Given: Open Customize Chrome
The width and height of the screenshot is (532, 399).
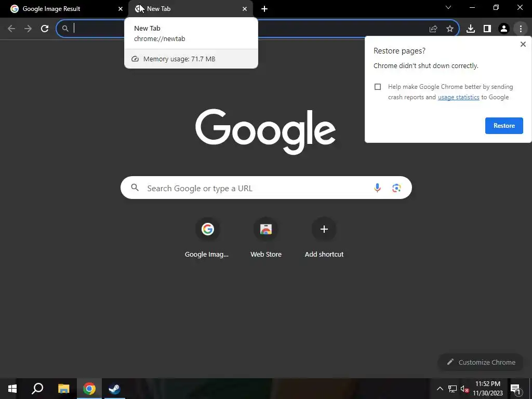Looking at the screenshot, I should 482,362.
